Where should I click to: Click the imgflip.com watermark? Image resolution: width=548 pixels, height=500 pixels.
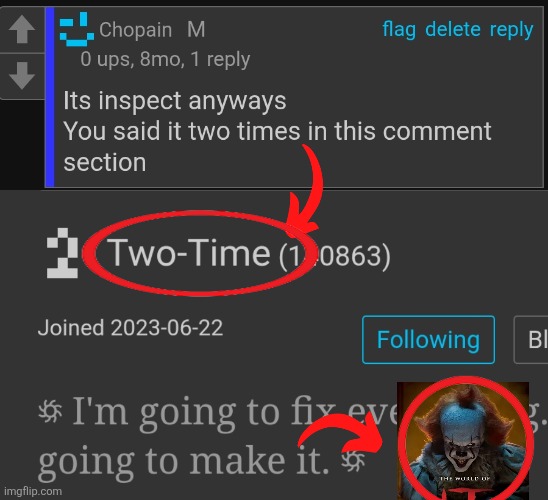pos(33,491)
